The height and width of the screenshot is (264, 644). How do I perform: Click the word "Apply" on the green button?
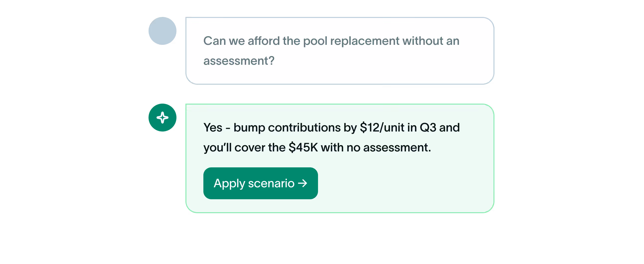click(x=229, y=184)
